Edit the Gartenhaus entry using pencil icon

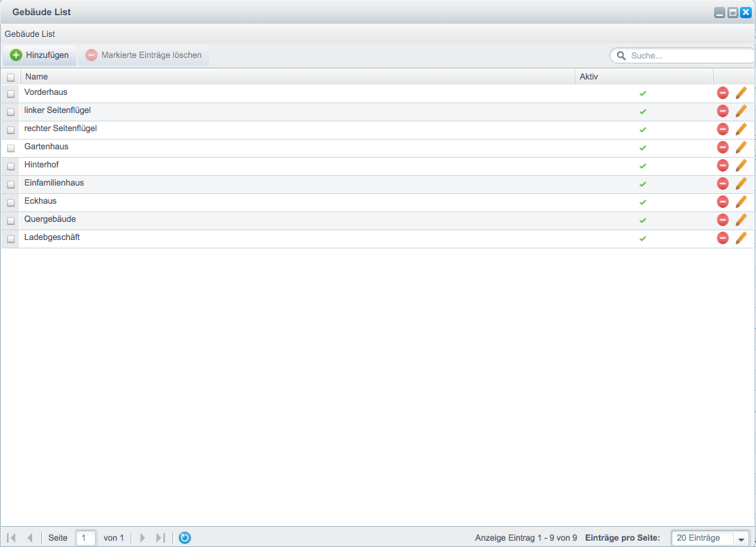tap(741, 147)
